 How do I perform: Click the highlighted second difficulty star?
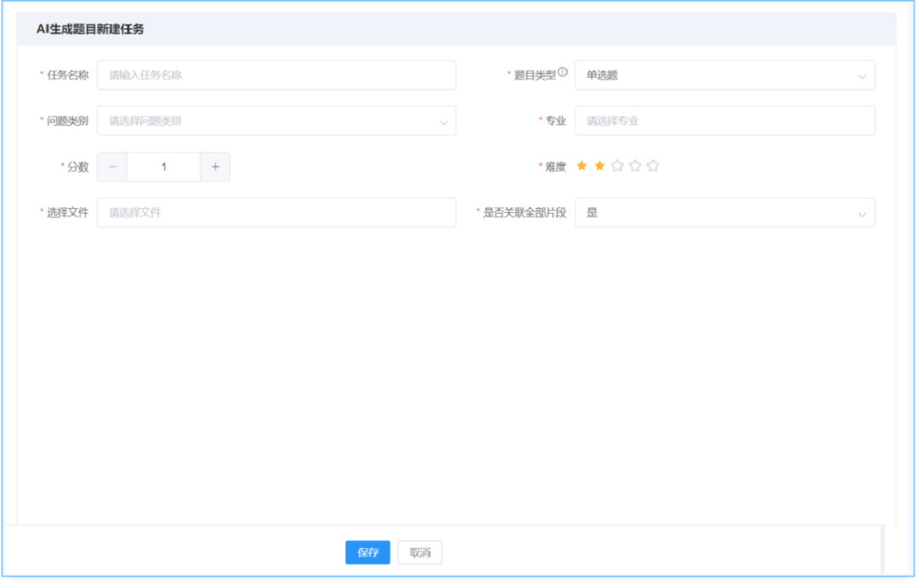click(599, 166)
